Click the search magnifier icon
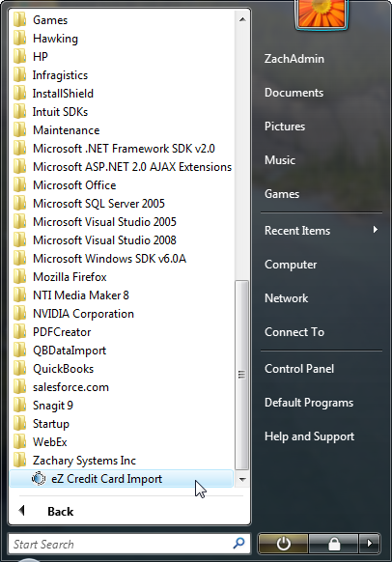Viewport: 392px width, 562px height. click(x=238, y=543)
